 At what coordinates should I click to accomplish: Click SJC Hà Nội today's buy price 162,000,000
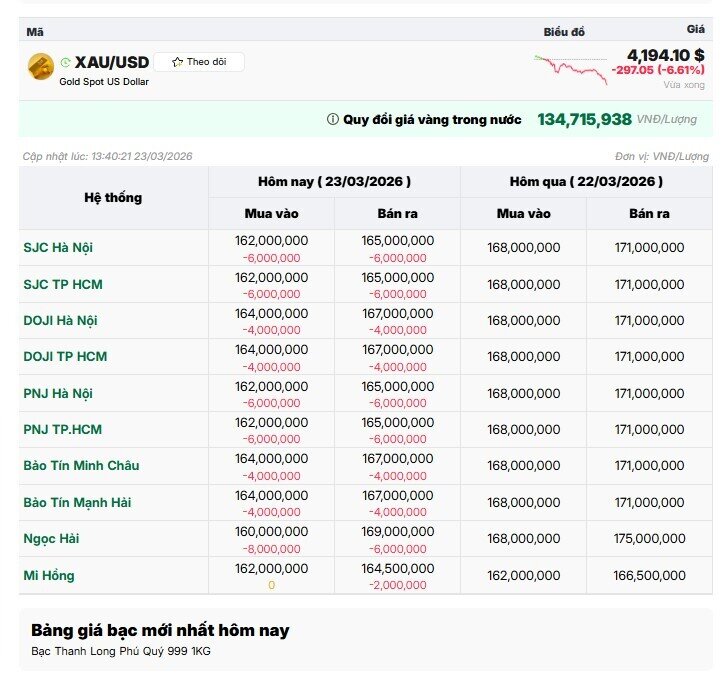point(271,241)
